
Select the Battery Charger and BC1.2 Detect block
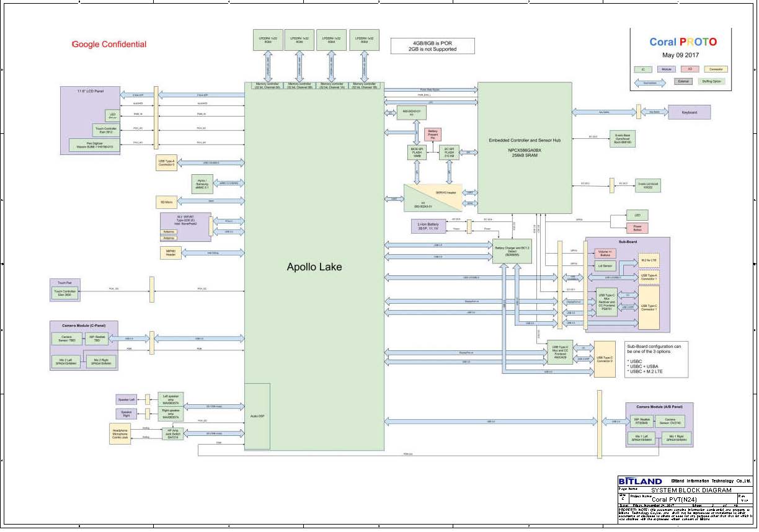point(512,250)
